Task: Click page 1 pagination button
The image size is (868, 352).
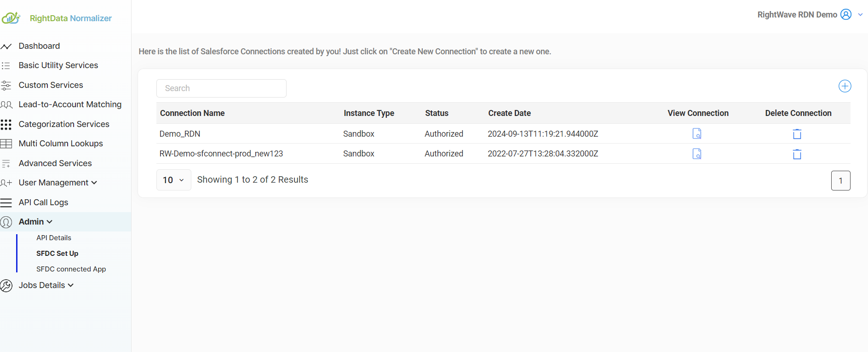Action: click(840, 180)
